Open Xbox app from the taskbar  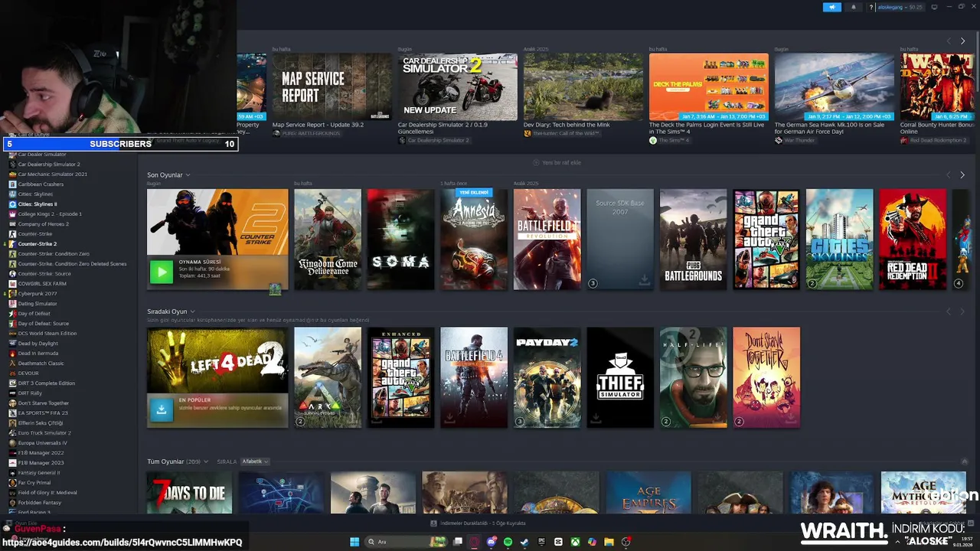(x=575, y=542)
